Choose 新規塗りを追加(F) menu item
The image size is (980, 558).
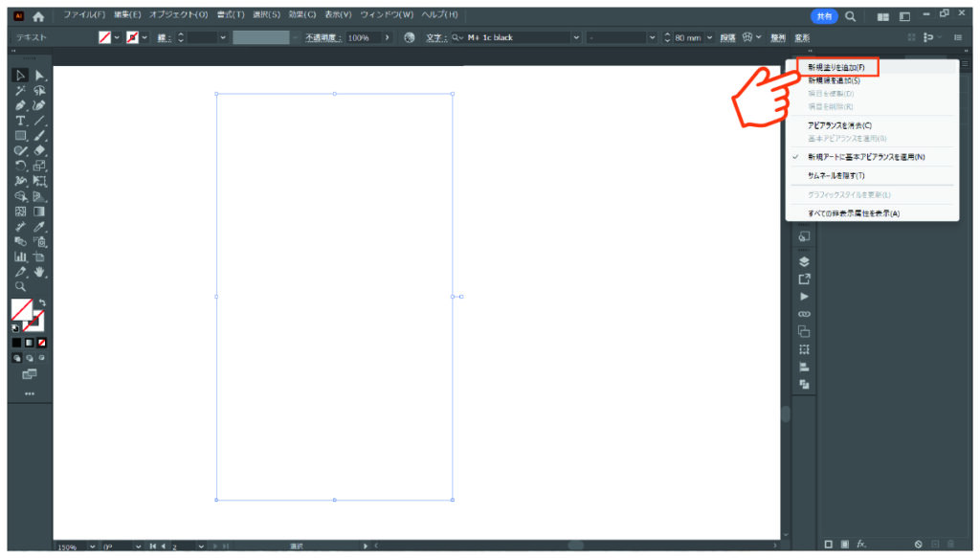[x=836, y=68]
